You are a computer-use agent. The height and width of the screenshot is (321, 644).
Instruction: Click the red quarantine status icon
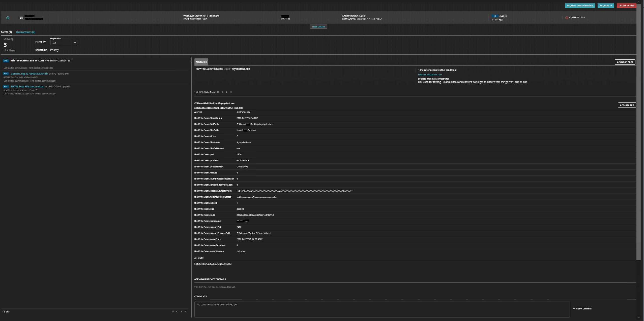(x=567, y=18)
